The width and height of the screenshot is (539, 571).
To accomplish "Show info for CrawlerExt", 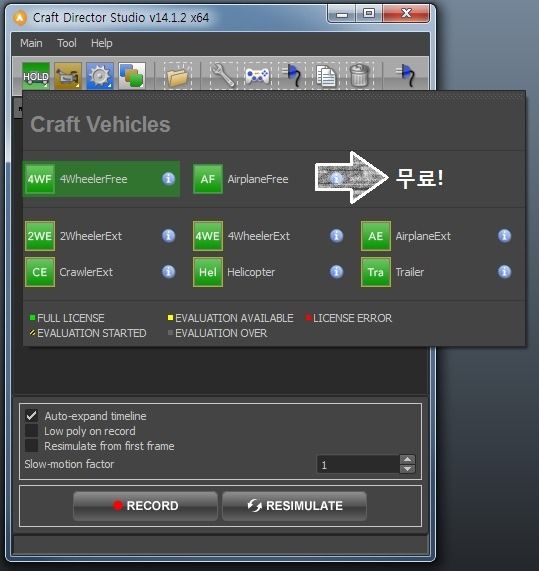I will (x=168, y=272).
